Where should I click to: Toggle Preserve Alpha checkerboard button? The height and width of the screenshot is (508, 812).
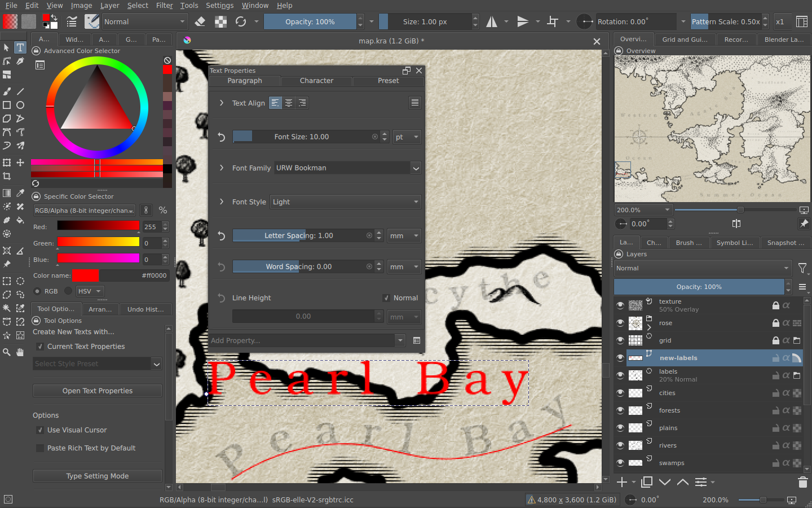tap(221, 21)
